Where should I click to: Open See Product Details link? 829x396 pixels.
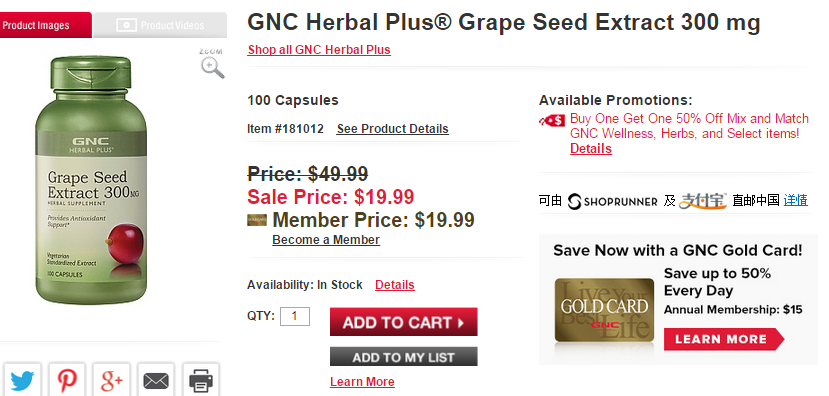(393, 128)
